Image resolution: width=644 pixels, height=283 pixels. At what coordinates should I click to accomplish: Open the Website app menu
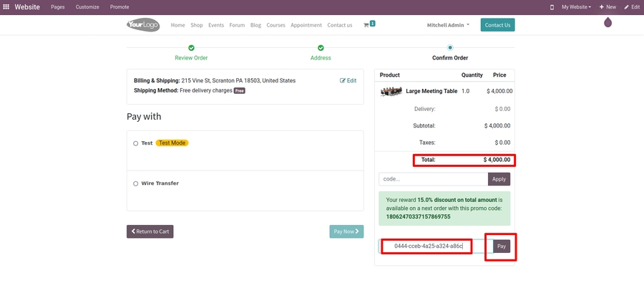[x=27, y=7]
